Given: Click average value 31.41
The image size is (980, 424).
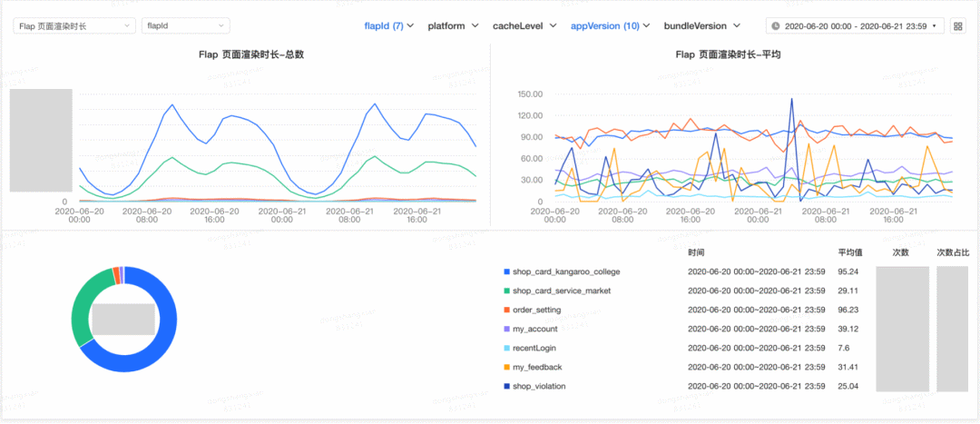Looking at the screenshot, I should [848, 367].
